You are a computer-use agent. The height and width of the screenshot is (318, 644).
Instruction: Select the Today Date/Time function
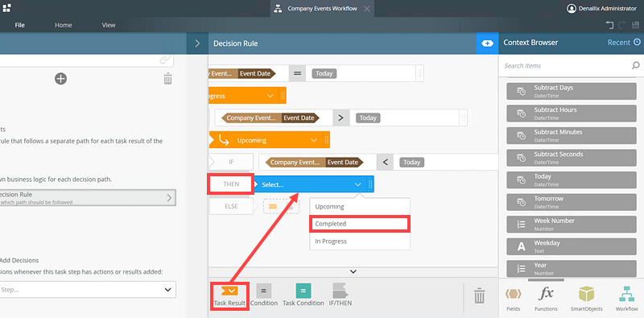(572, 180)
